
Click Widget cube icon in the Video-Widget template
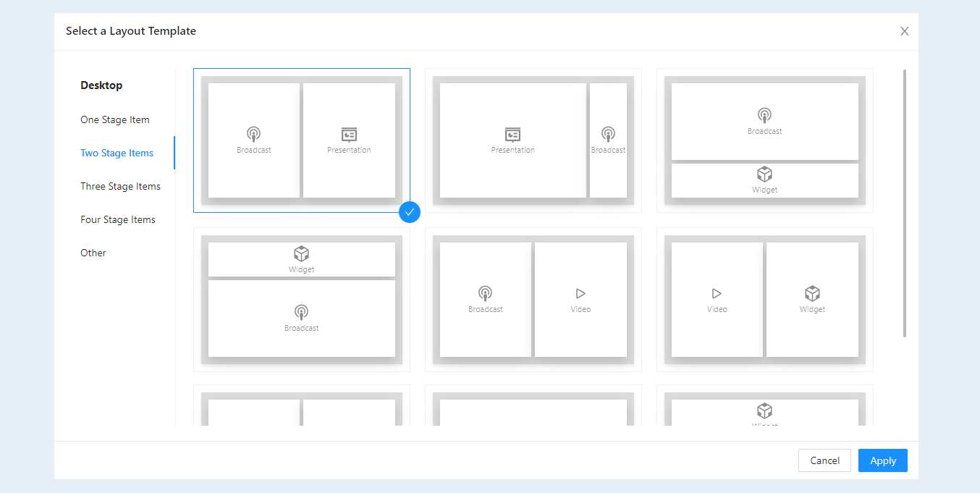click(x=812, y=293)
